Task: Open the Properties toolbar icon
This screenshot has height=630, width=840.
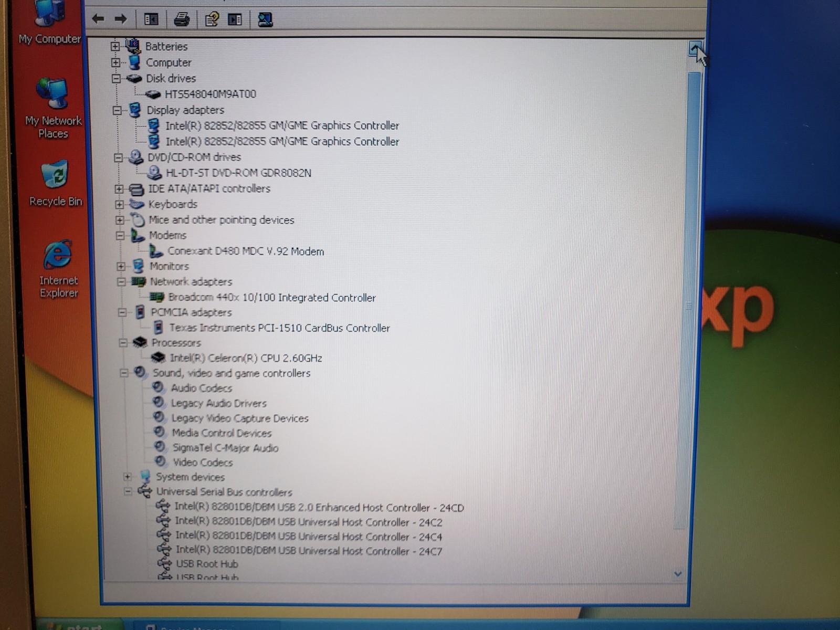Action: click(x=212, y=19)
